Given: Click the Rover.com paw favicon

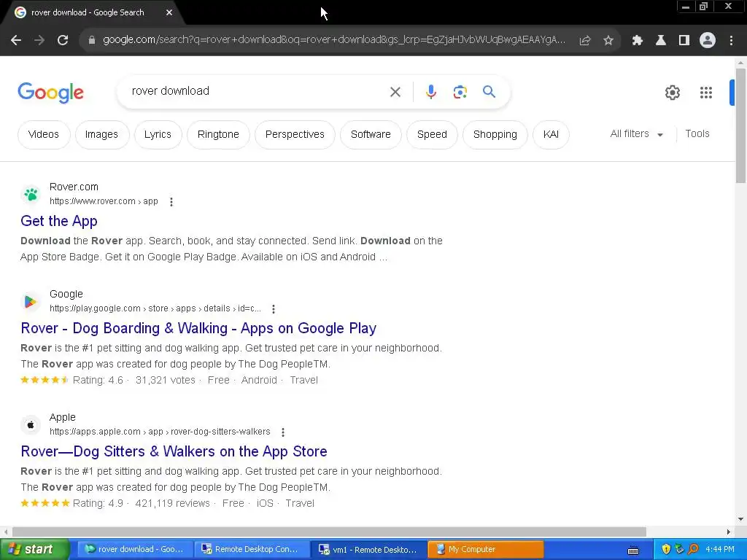Looking at the screenshot, I should coord(31,194).
